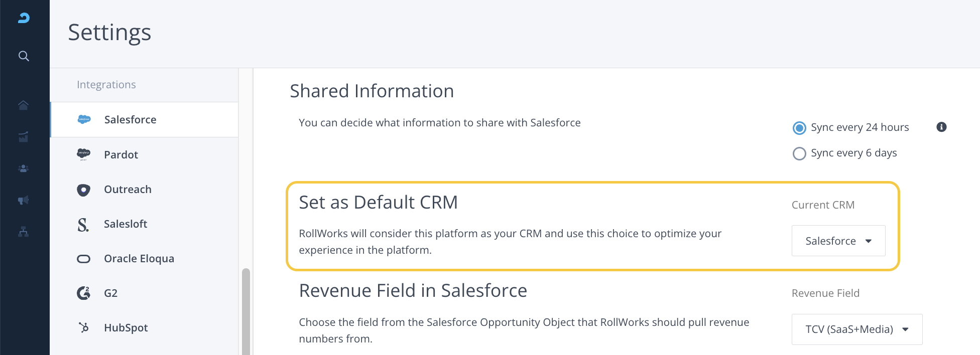980x355 pixels.
Task: Select HubSpot integration item
Action: (126, 328)
